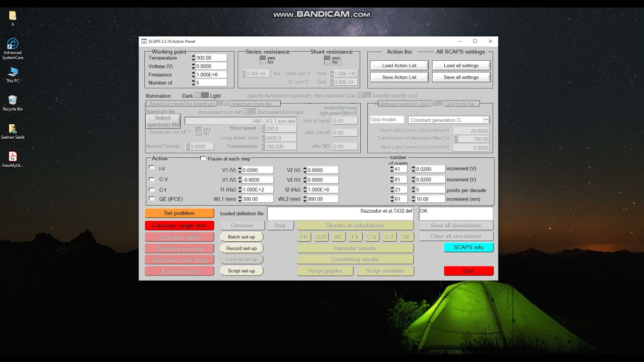Tick the I-V action checkbox
Image resolution: width=644 pixels, height=362 pixels.
152,168
